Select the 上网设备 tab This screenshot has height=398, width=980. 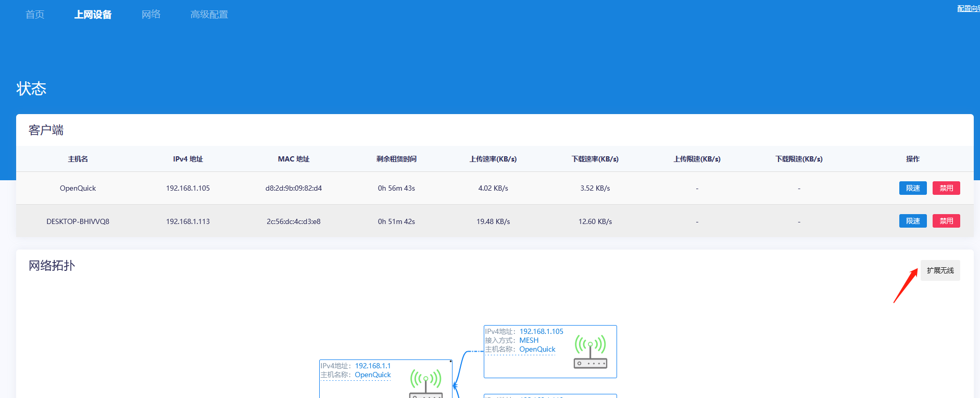(93, 15)
